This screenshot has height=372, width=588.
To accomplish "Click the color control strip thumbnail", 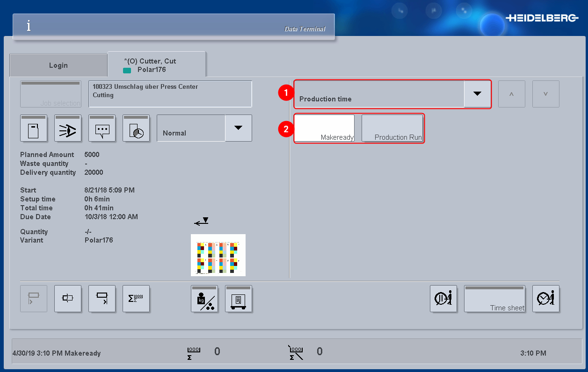I will click(218, 255).
